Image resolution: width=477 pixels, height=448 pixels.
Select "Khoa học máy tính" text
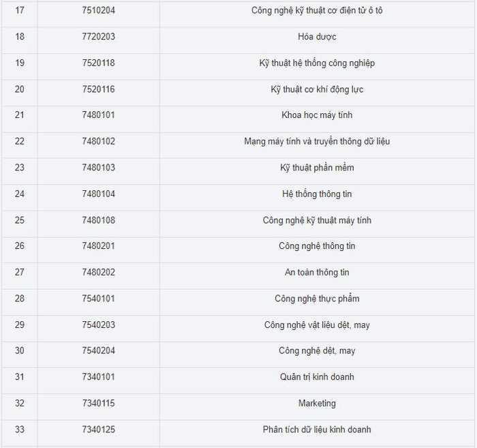pos(317,115)
